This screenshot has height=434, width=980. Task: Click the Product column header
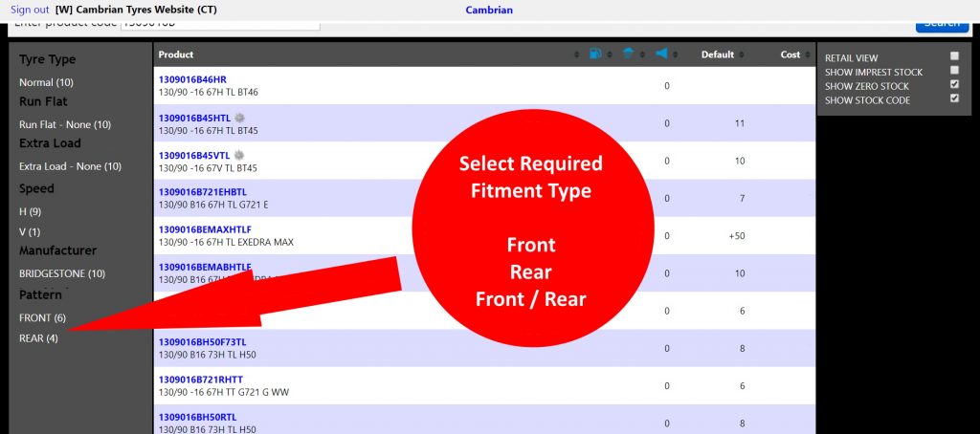176,54
